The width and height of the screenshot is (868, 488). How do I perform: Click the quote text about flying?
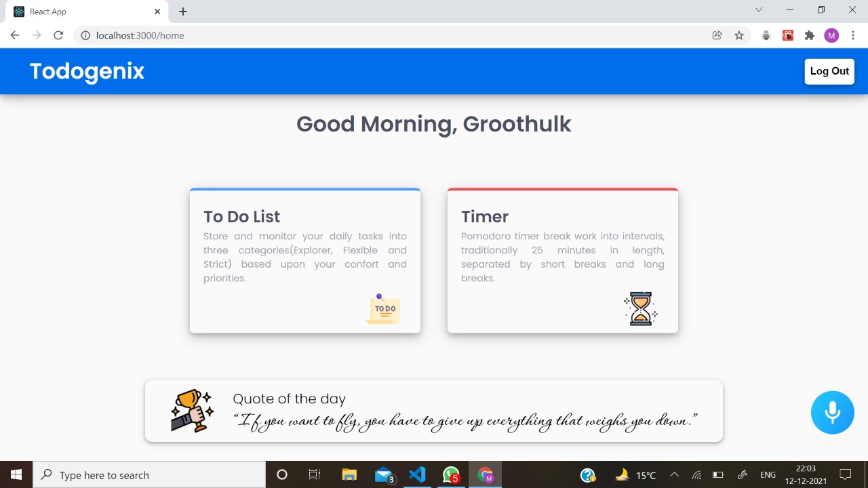point(466,421)
